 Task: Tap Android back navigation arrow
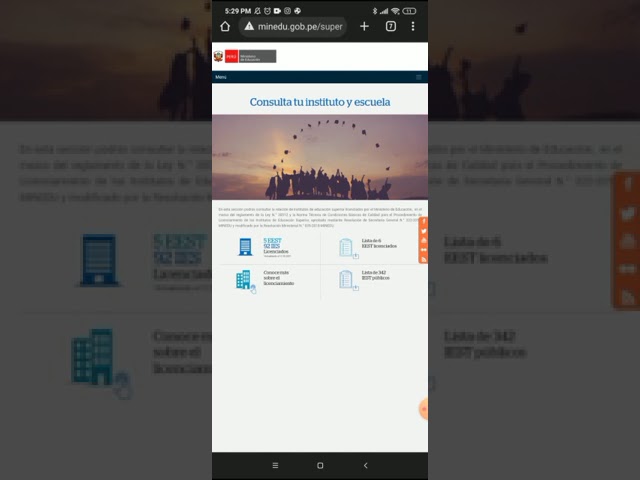pos(365,465)
